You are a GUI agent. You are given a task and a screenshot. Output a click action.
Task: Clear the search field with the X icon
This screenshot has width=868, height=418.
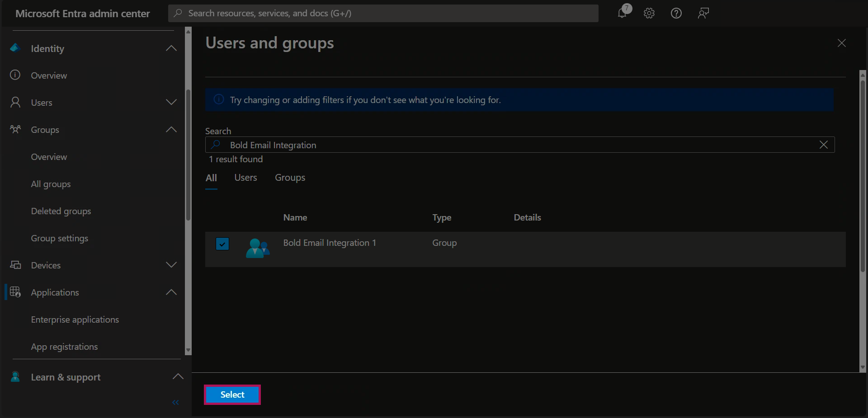click(823, 145)
